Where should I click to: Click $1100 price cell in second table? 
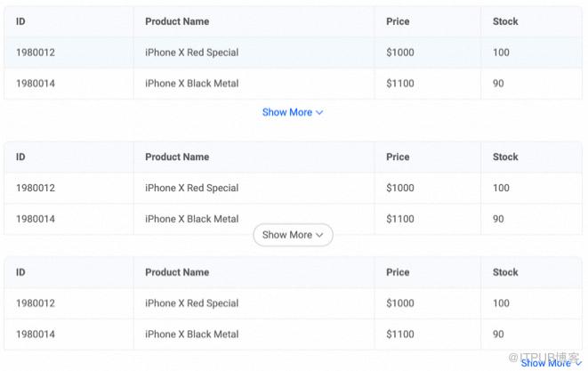[x=400, y=219]
